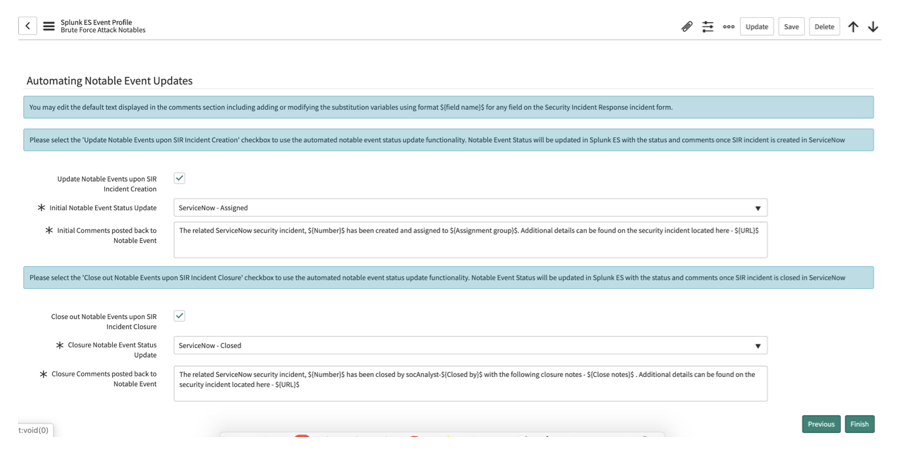Click the Previous button

pos(821,424)
